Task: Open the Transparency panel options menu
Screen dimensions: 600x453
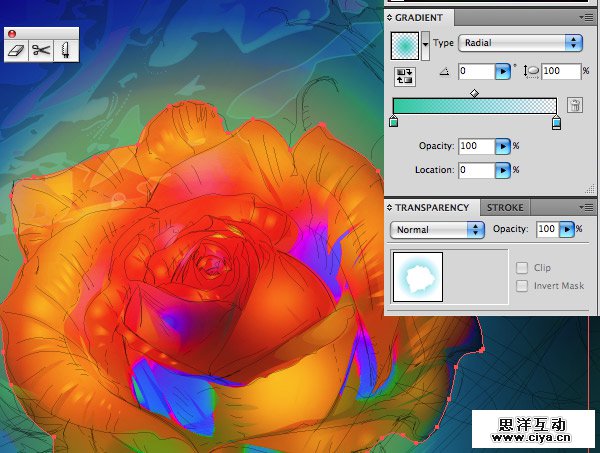Action: [586, 207]
